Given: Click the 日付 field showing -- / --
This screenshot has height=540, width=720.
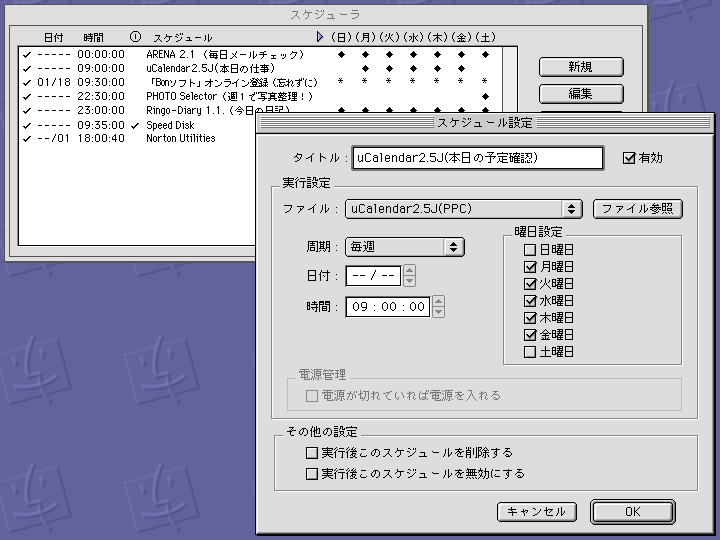Looking at the screenshot, I should tap(373, 276).
